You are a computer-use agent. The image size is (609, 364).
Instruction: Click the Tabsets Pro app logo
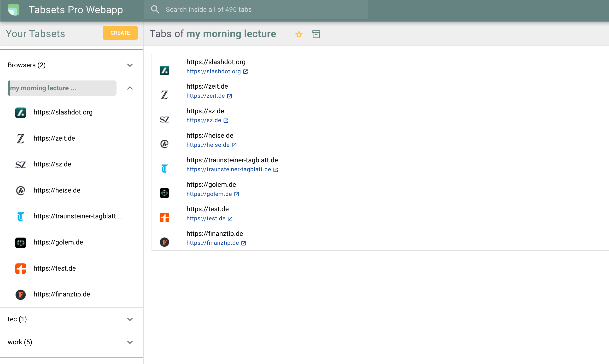click(13, 10)
